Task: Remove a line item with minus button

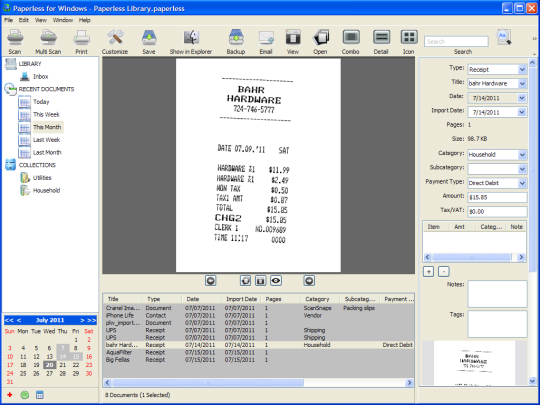Action: 444,271
